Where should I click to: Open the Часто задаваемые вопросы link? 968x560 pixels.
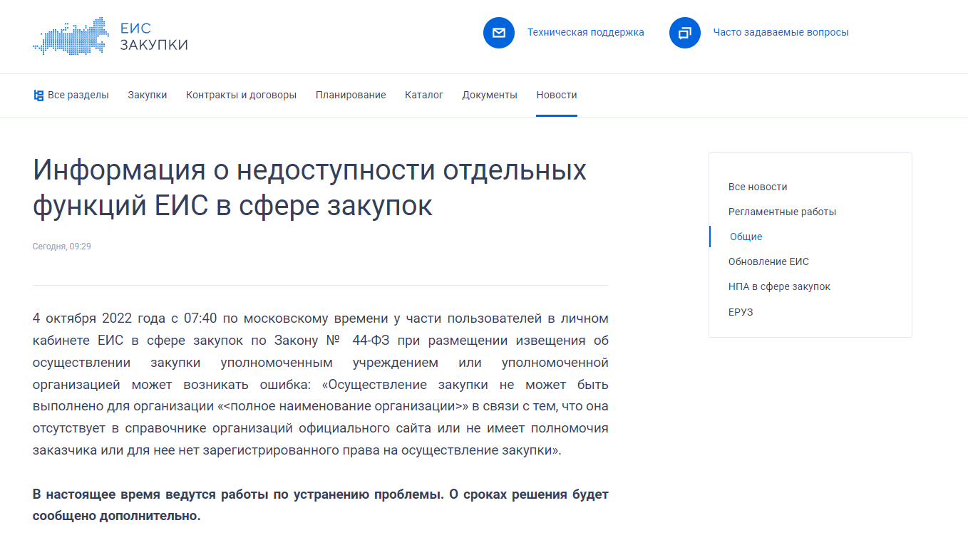(x=781, y=32)
